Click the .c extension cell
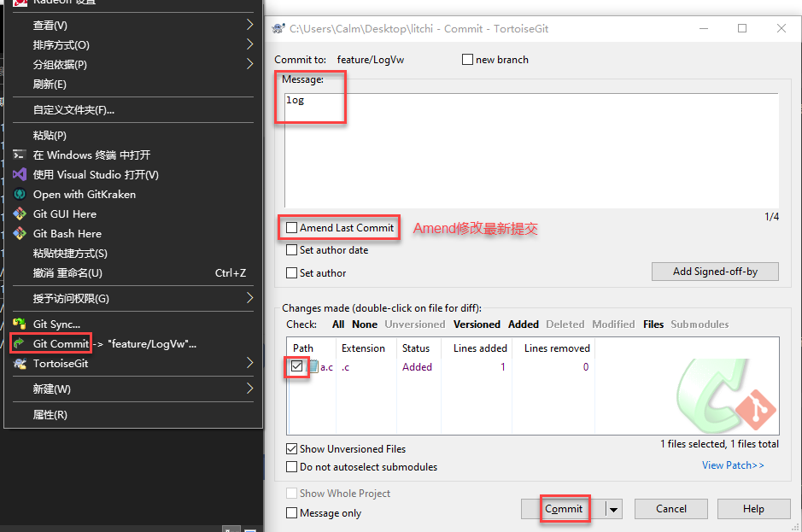Viewport: 802px width, 532px height. pyautogui.click(x=346, y=367)
